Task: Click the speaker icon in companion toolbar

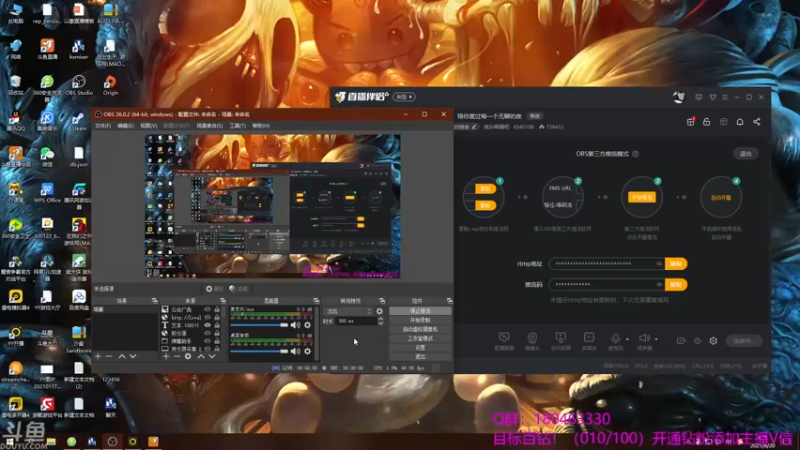Action: click(644, 338)
